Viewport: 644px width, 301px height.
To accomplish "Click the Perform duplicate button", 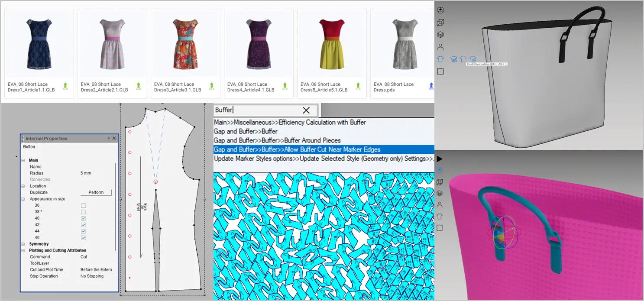I will tap(96, 192).
